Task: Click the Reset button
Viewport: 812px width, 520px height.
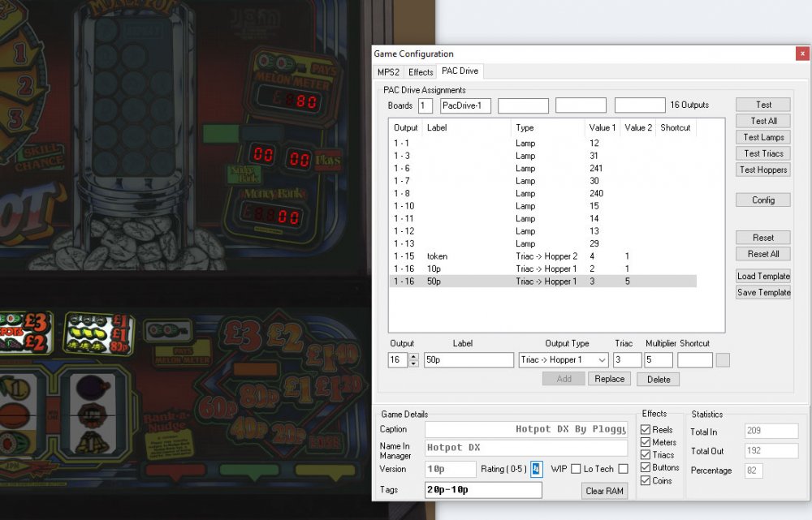Action: click(762, 238)
